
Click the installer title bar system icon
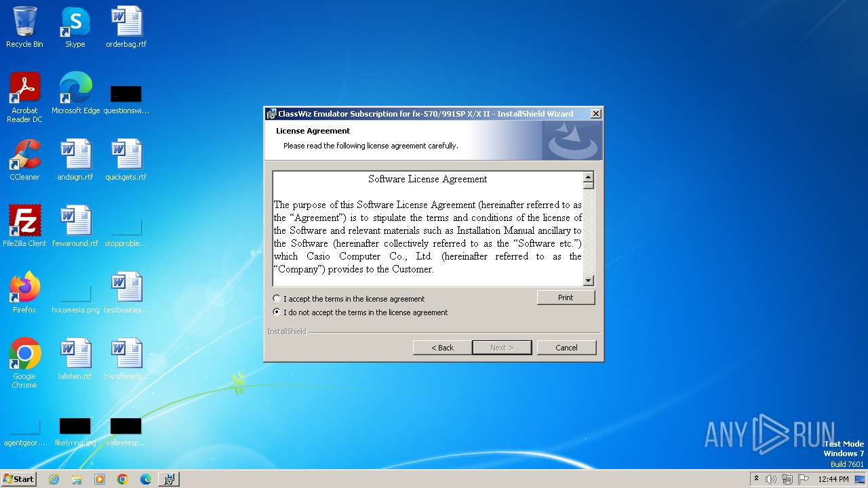pos(271,114)
